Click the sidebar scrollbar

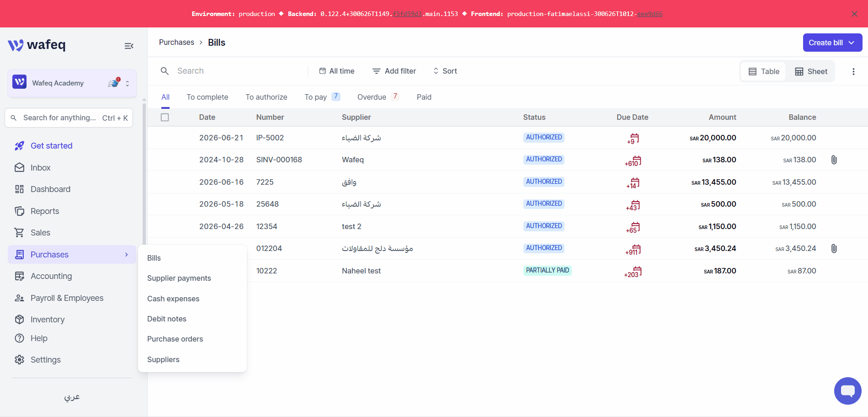tap(144, 174)
